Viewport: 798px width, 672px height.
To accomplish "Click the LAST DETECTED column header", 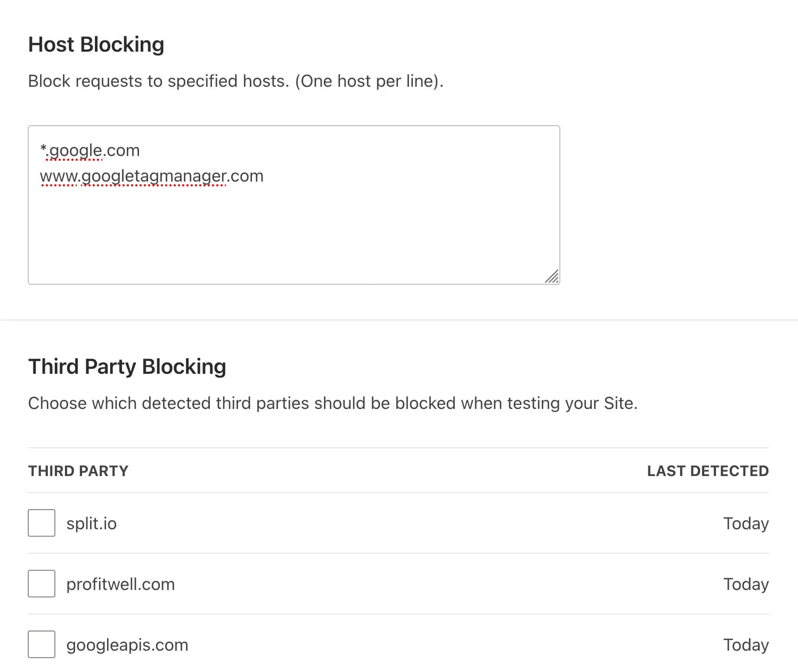I will click(707, 471).
